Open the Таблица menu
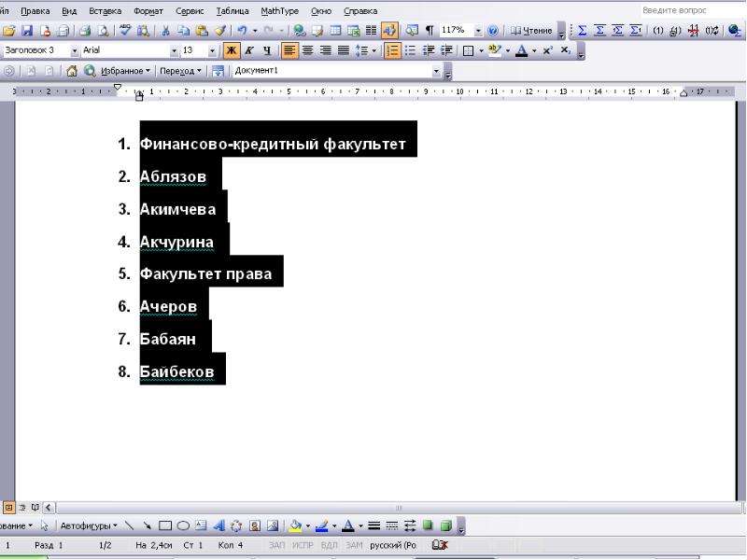The height and width of the screenshot is (560, 747). pyautogui.click(x=232, y=11)
